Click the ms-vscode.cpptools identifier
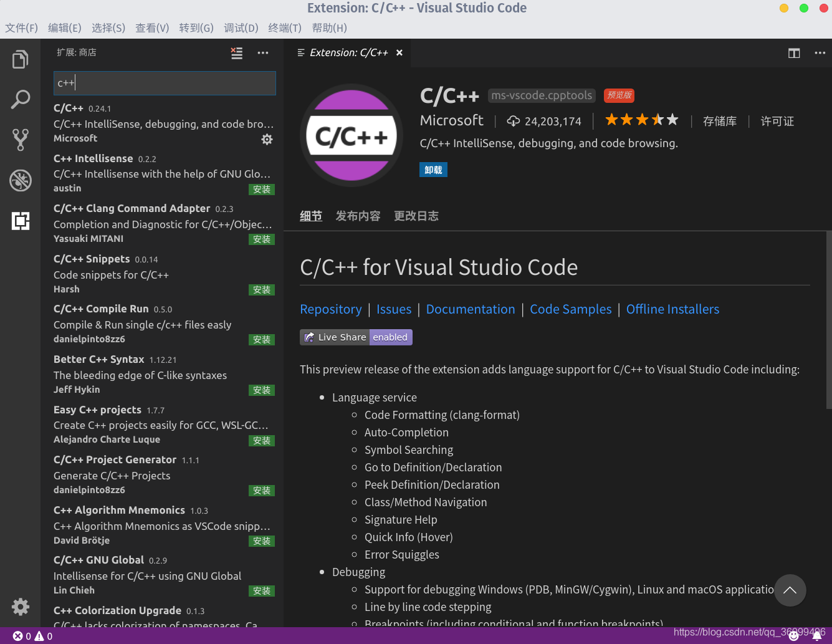Image resolution: width=832 pixels, height=644 pixels. point(542,95)
